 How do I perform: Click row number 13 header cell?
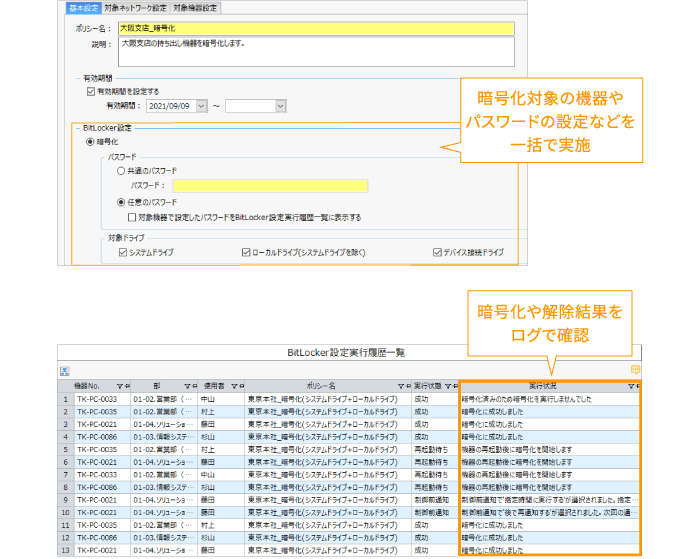pos(66,551)
